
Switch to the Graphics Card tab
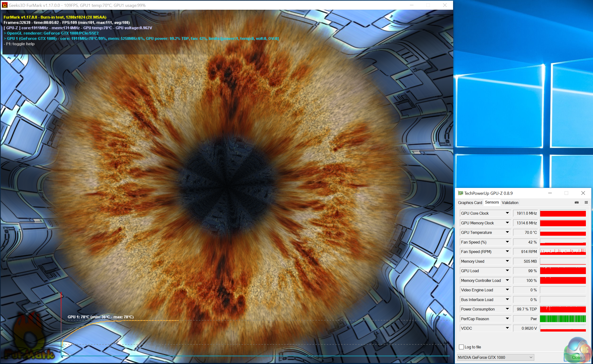[x=470, y=202]
